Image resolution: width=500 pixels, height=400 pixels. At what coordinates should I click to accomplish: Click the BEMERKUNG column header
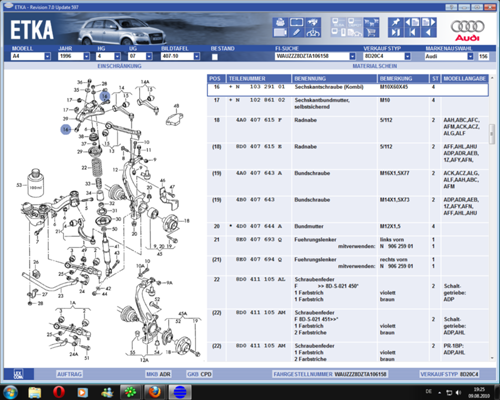pos(403,78)
